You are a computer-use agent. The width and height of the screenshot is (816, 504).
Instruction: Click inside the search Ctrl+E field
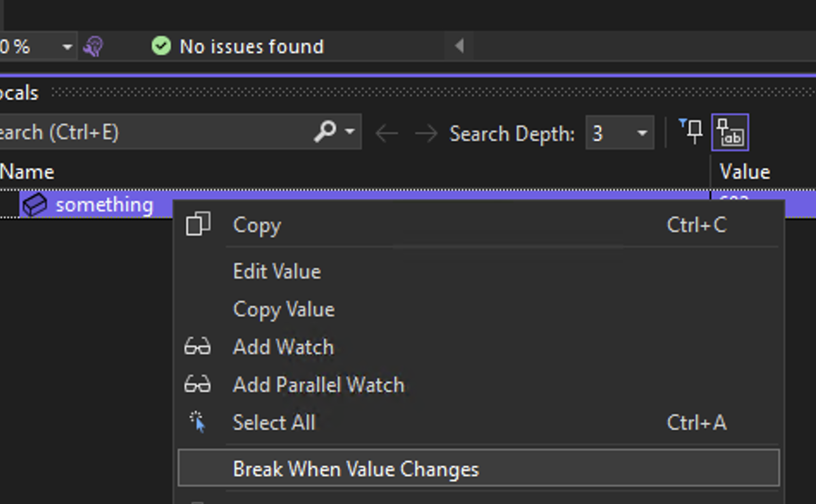[129, 132]
